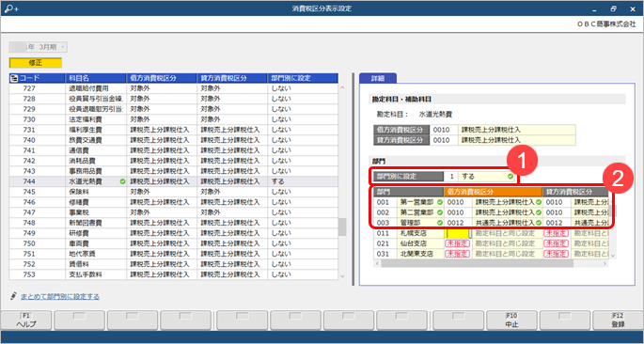Screen dimensions: 644x344
Task: Click debit 未指定 tag for 北関東支店
Action: [458, 254]
